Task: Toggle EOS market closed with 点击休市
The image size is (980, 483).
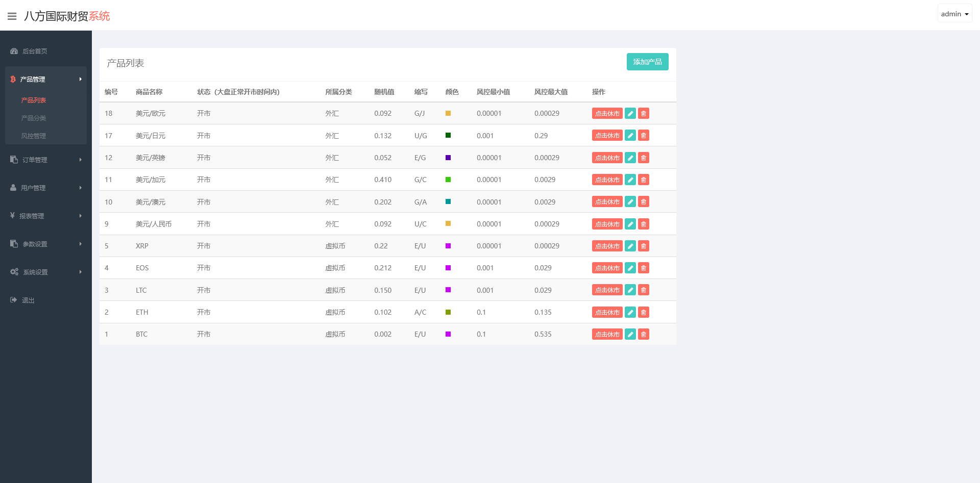Action: point(607,268)
